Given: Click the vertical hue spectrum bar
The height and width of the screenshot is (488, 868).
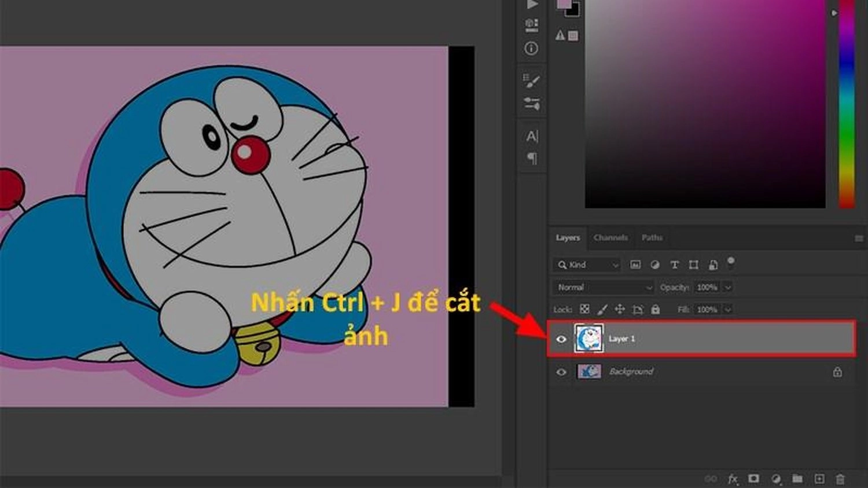Looking at the screenshot, I should [847, 104].
